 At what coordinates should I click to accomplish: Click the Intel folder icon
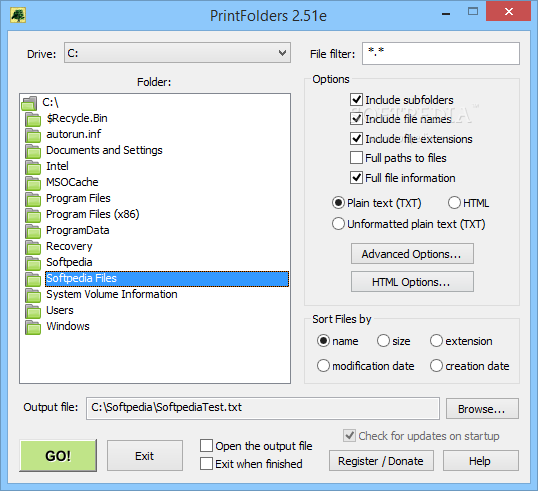pyautogui.click(x=33, y=167)
